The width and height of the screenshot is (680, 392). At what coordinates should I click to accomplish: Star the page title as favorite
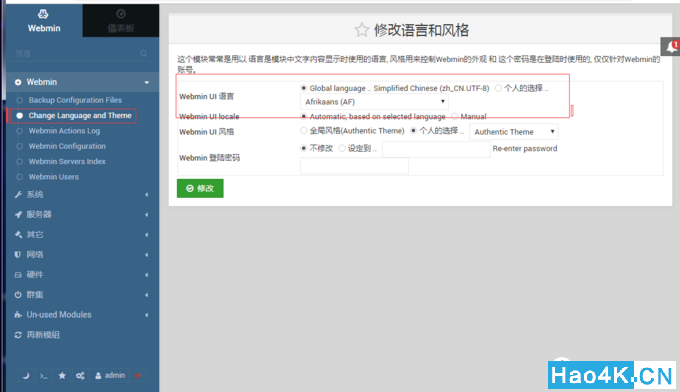point(361,30)
